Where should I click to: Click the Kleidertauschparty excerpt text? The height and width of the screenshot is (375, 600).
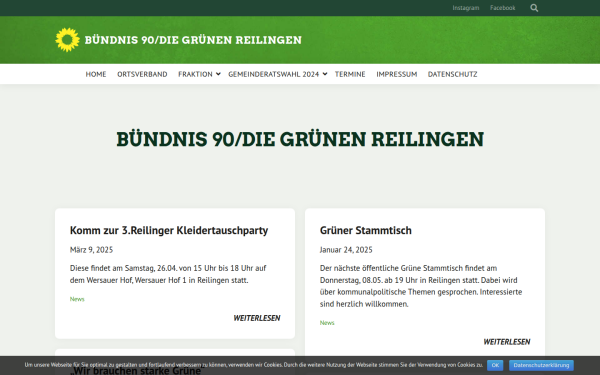[168, 274]
